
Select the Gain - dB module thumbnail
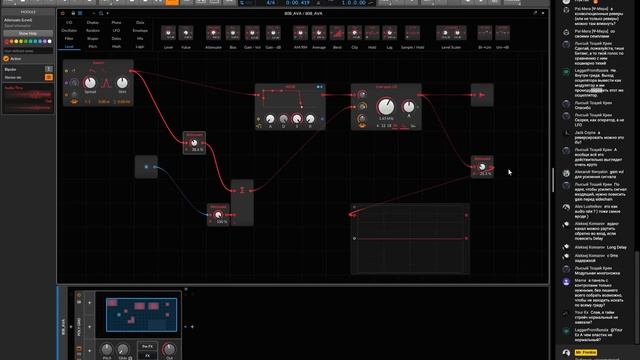(273, 33)
